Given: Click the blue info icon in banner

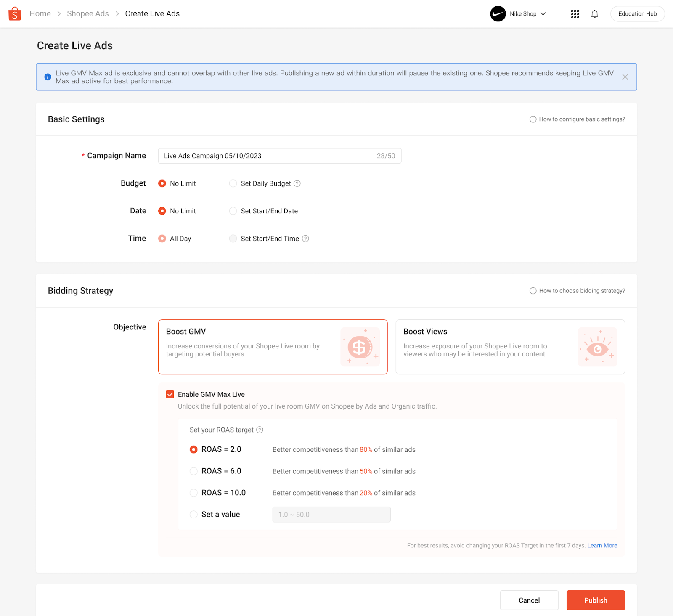Looking at the screenshot, I should coord(48,77).
